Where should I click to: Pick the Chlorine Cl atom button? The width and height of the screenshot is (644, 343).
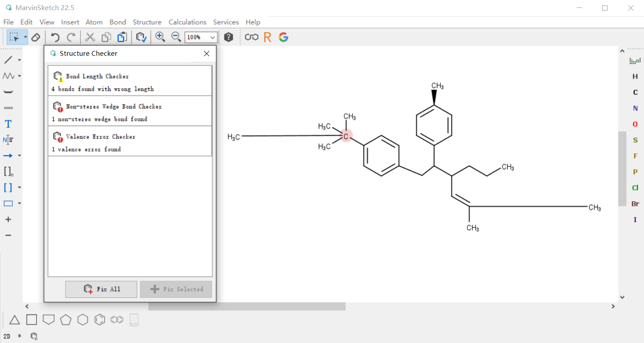pos(635,188)
